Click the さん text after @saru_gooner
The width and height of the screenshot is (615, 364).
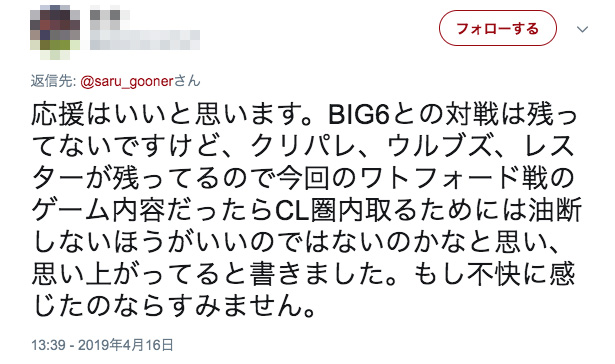[x=187, y=81]
